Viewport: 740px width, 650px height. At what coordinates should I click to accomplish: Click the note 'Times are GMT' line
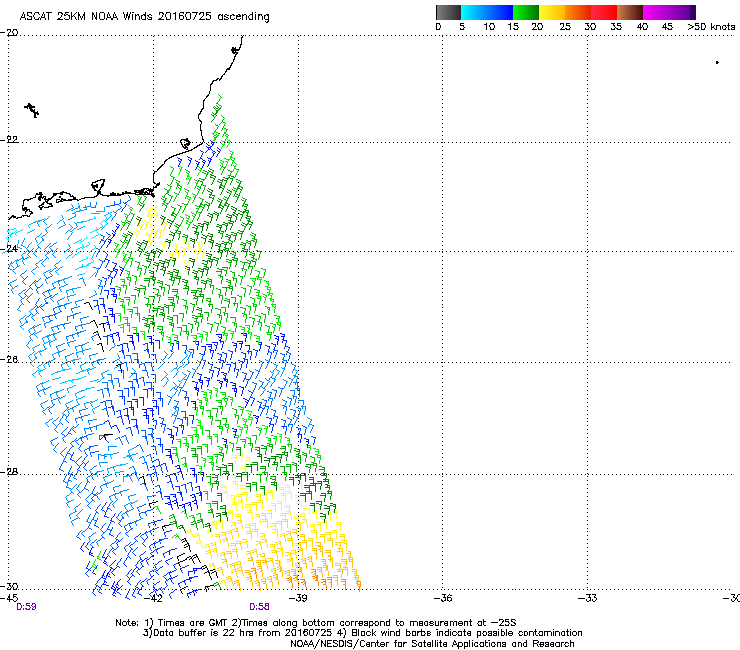[x=316, y=623]
